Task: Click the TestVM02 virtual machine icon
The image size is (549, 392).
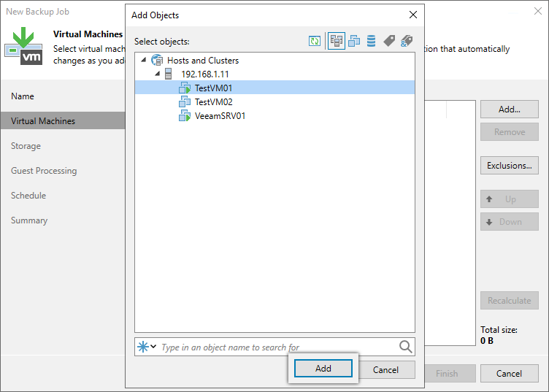Action: (x=185, y=102)
